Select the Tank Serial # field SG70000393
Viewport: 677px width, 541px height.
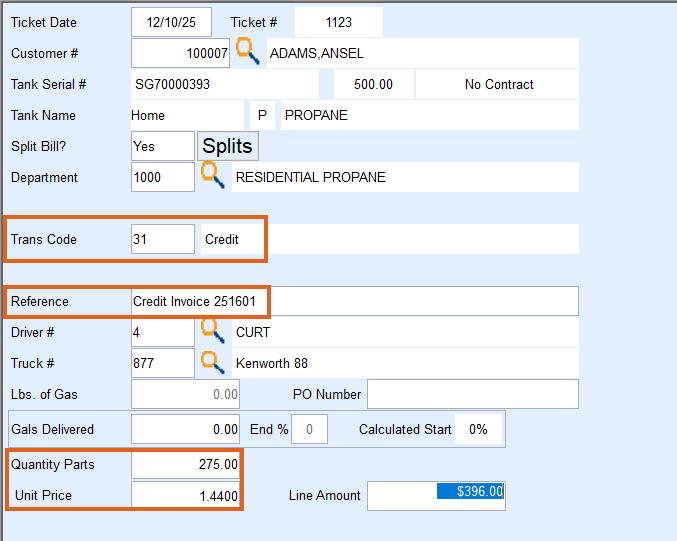pos(225,84)
